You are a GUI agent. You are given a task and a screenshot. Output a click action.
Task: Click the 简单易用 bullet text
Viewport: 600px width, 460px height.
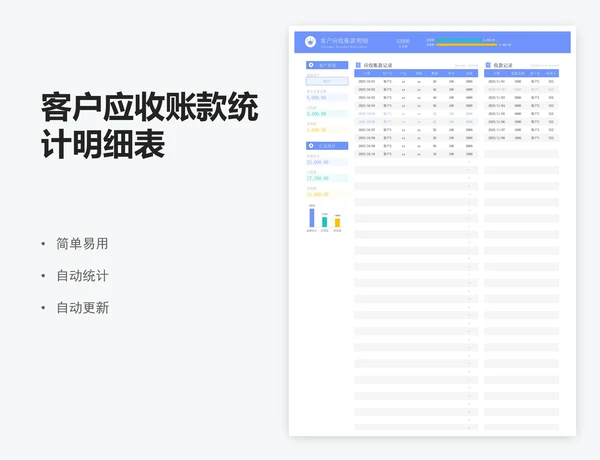pos(82,243)
